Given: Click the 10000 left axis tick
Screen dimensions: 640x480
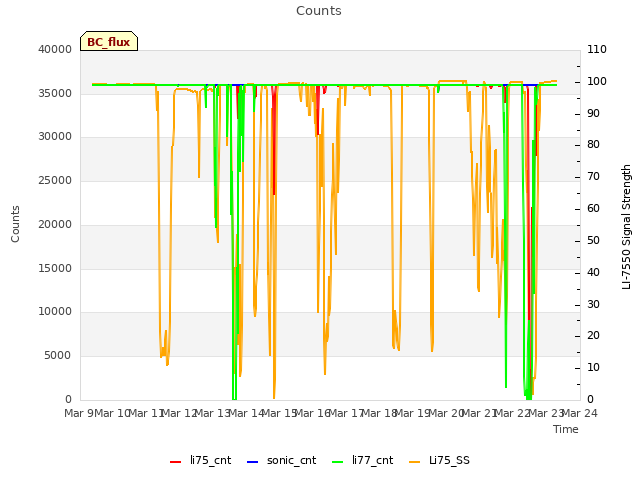Looking at the screenshot, I should coord(55,312).
